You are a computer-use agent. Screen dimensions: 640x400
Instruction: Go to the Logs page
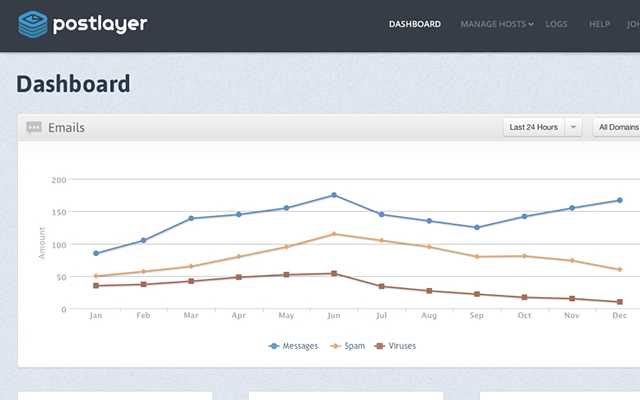tap(556, 24)
